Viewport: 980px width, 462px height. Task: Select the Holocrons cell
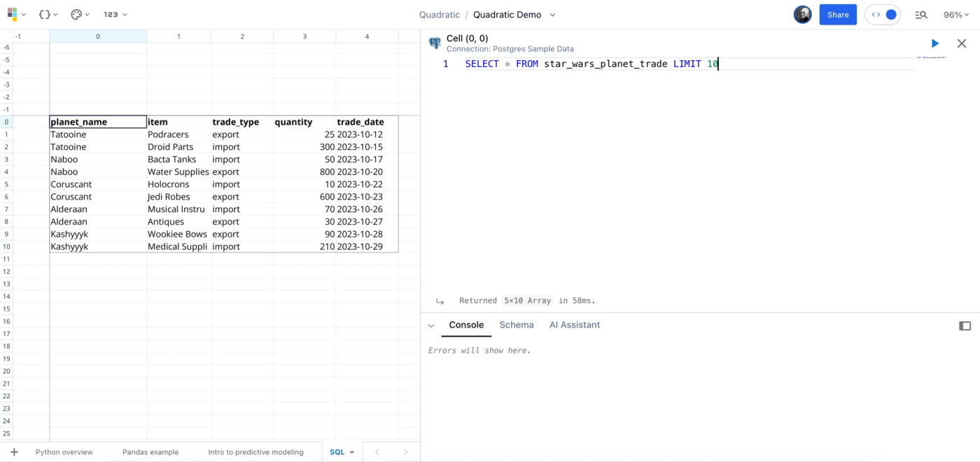point(178,184)
